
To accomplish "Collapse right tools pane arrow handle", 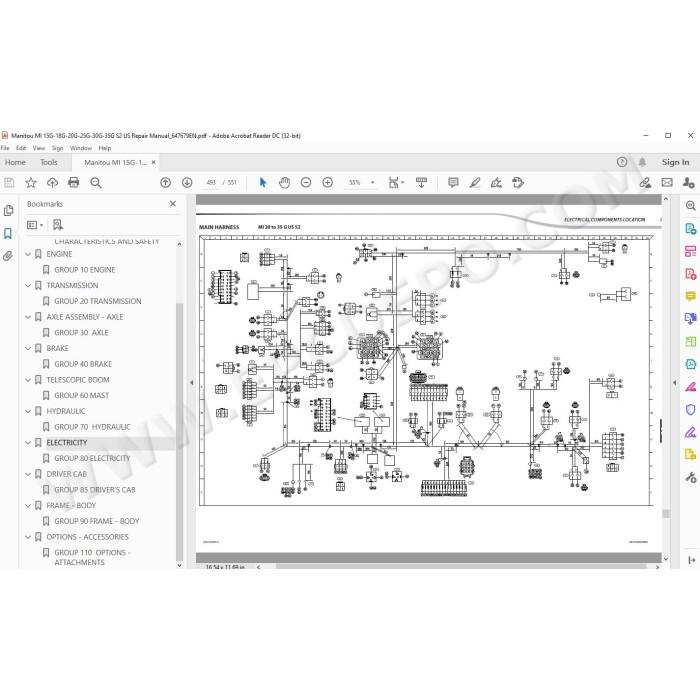I will click(675, 383).
